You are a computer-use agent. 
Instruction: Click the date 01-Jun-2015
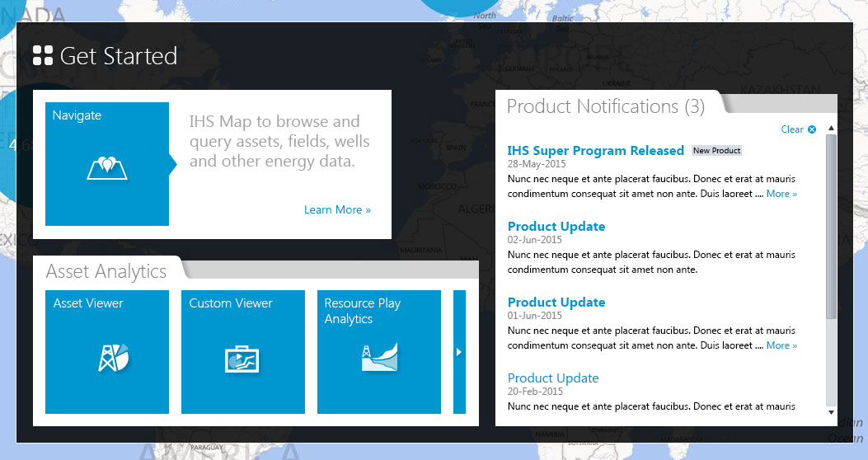tap(535, 316)
